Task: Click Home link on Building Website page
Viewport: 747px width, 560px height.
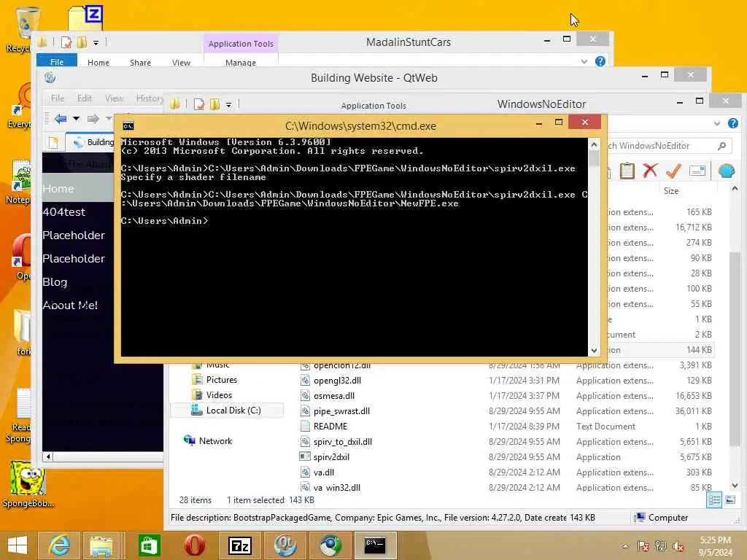Action: point(58,189)
